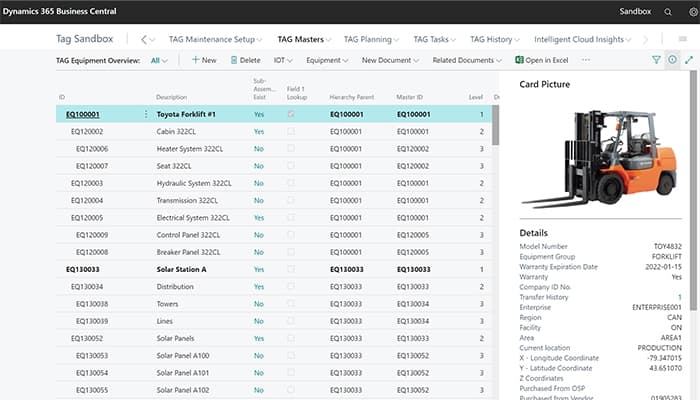Select the Solar Station A description

point(181,270)
